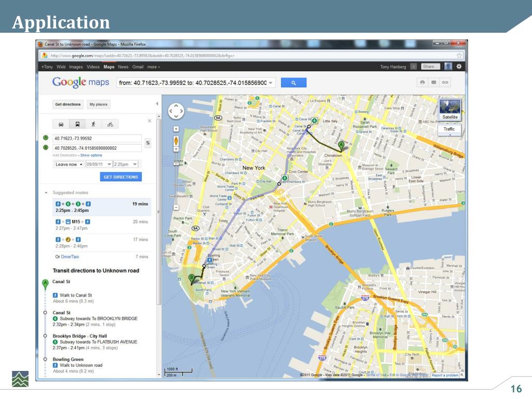Select the 19 mins suggested route

(x=101, y=207)
